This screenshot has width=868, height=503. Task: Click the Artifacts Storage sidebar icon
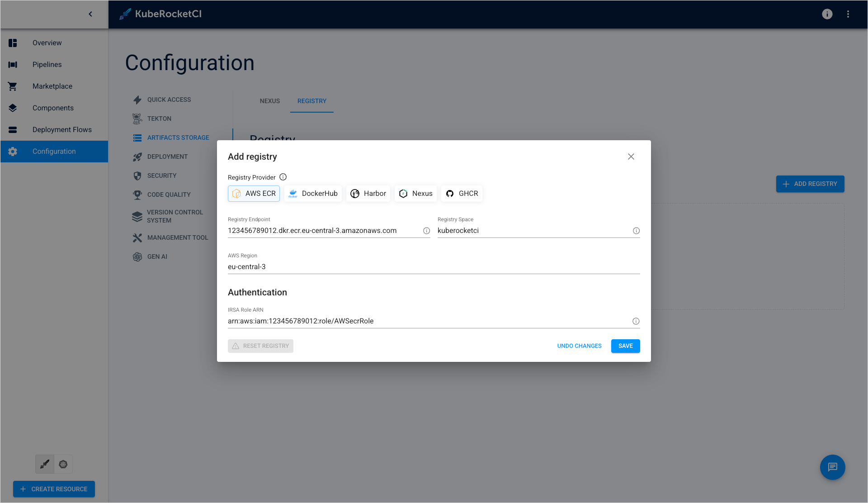pos(137,137)
